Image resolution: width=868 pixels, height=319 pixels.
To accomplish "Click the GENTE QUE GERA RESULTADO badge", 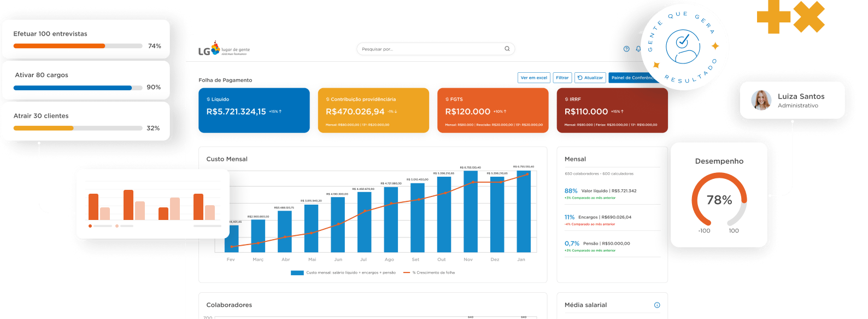I will click(684, 47).
